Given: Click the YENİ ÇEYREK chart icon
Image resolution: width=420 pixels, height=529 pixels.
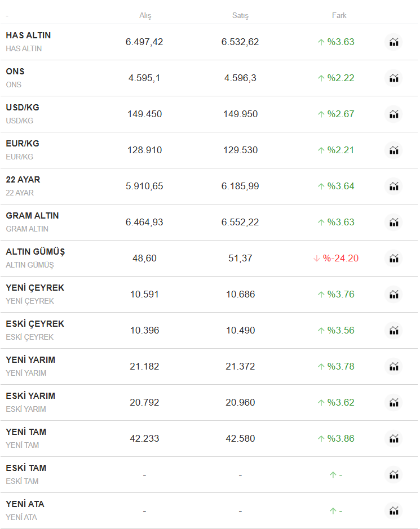Looking at the screenshot, I should (x=394, y=295).
